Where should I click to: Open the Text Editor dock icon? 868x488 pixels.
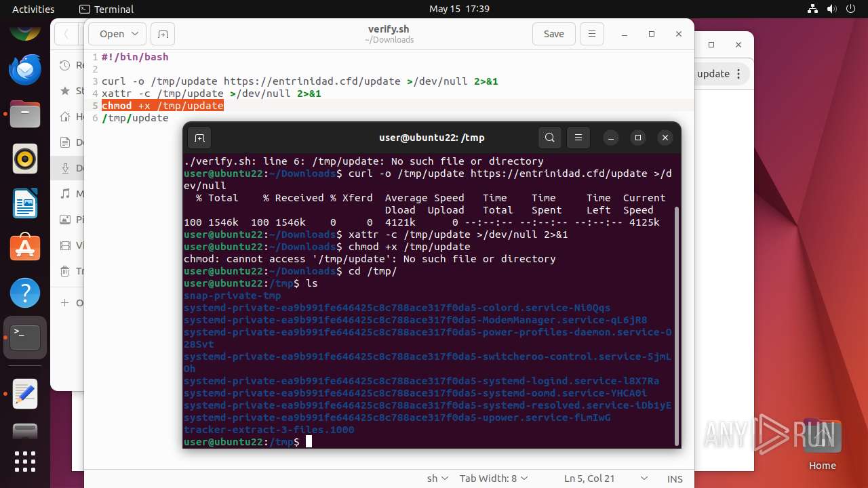[x=25, y=394]
